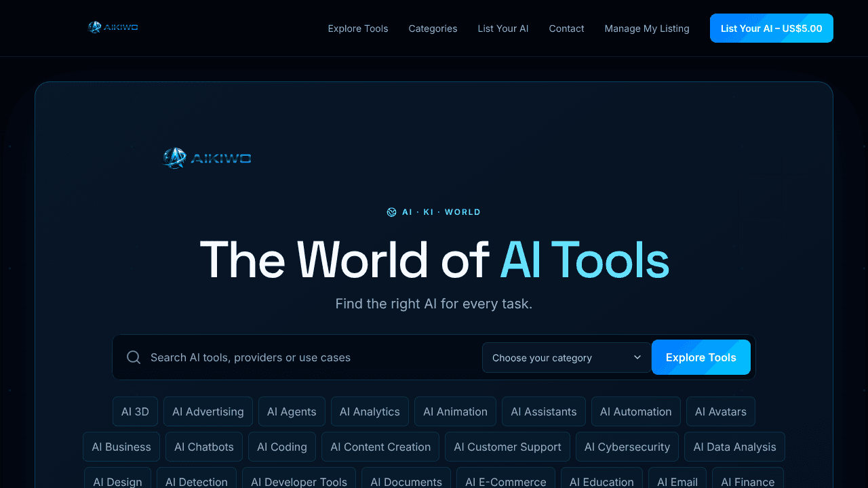
Task: Browse the AI Documents tag
Action: pos(406,479)
